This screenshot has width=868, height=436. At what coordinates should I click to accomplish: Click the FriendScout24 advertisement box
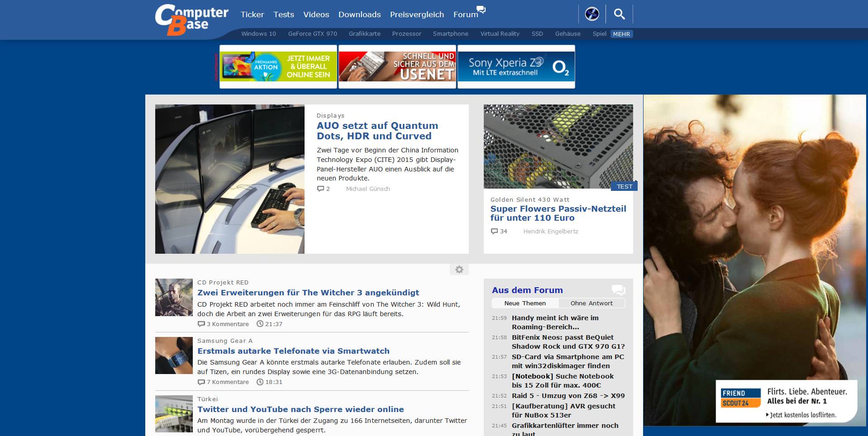pos(786,401)
